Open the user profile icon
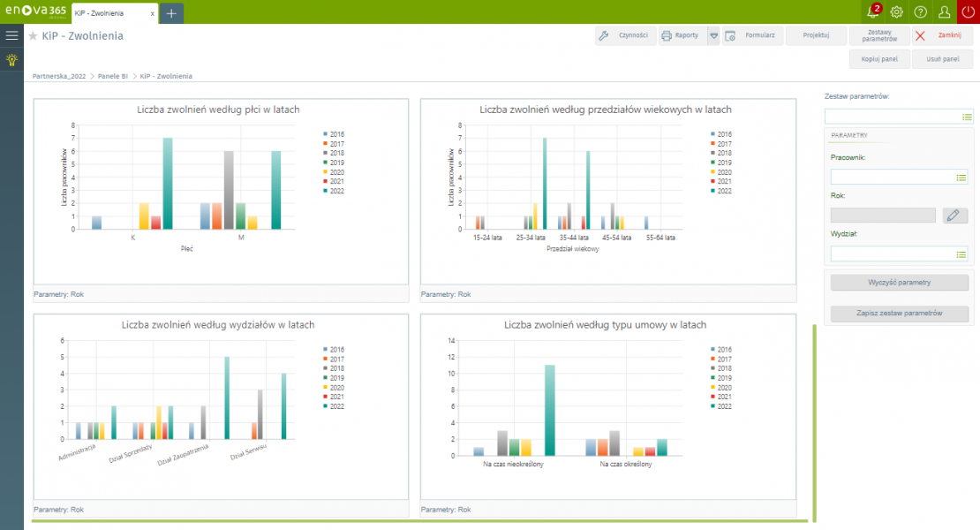The height and width of the screenshot is (530, 980). (944, 11)
